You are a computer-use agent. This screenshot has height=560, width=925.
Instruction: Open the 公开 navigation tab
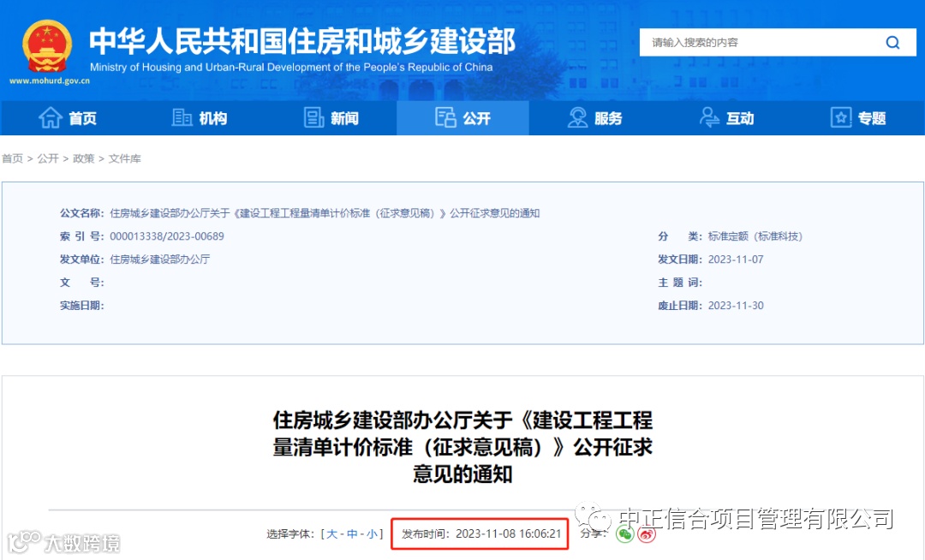[x=463, y=118]
